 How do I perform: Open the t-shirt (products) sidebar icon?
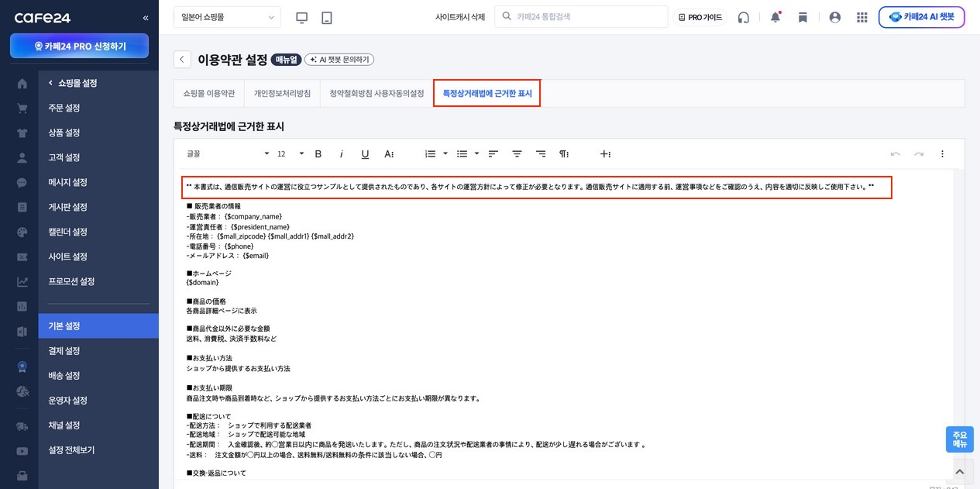click(x=22, y=133)
